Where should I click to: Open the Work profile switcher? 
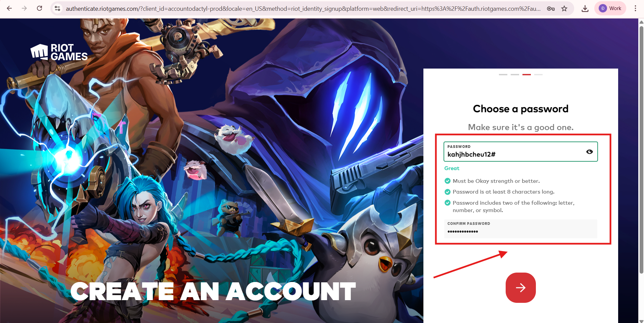coord(610,8)
